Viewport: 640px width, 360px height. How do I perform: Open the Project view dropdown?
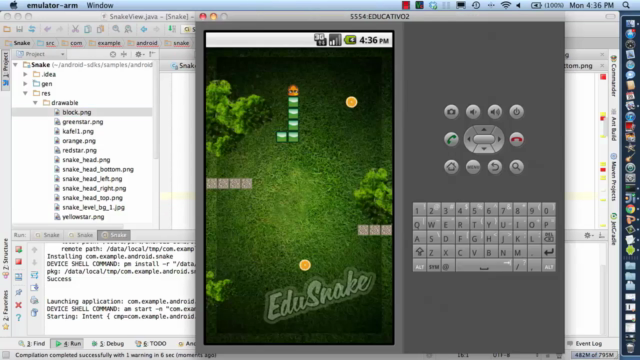click(x=62, y=54)
